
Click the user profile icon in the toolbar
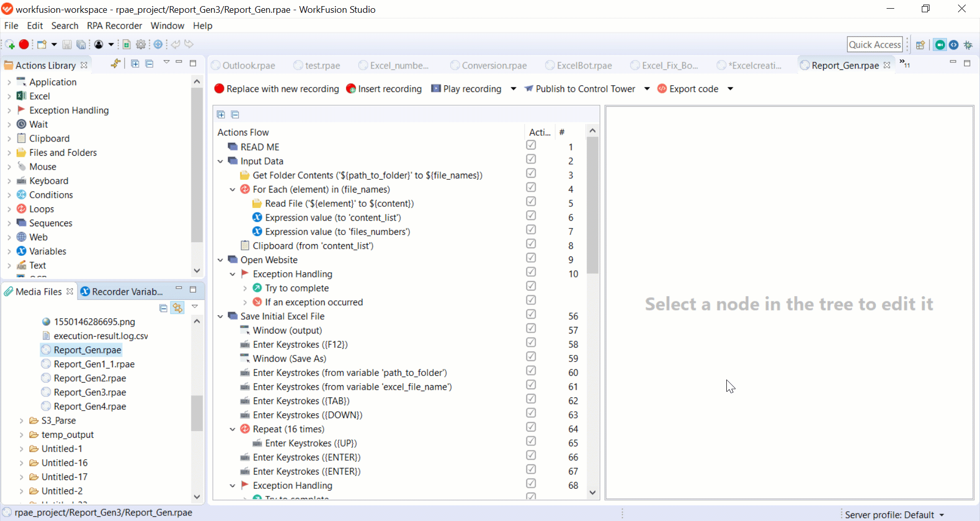[99, 44]
